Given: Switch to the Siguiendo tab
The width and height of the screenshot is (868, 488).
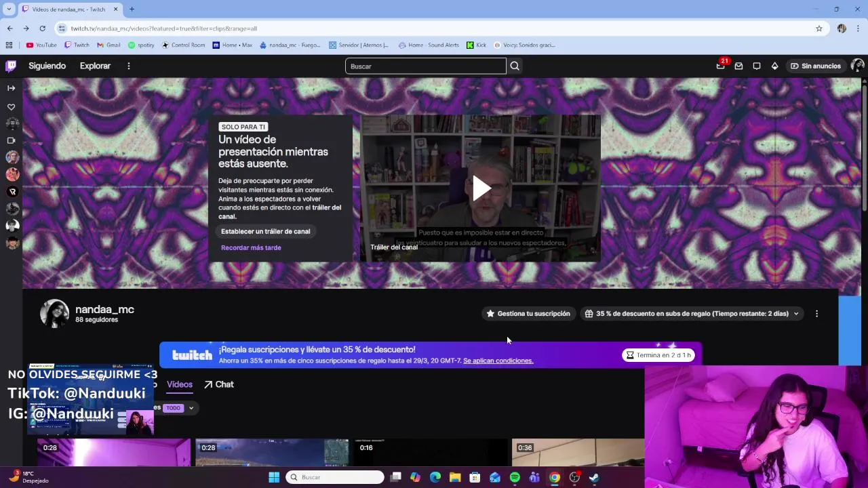Looking at the screenshot, I should point(47,66).
